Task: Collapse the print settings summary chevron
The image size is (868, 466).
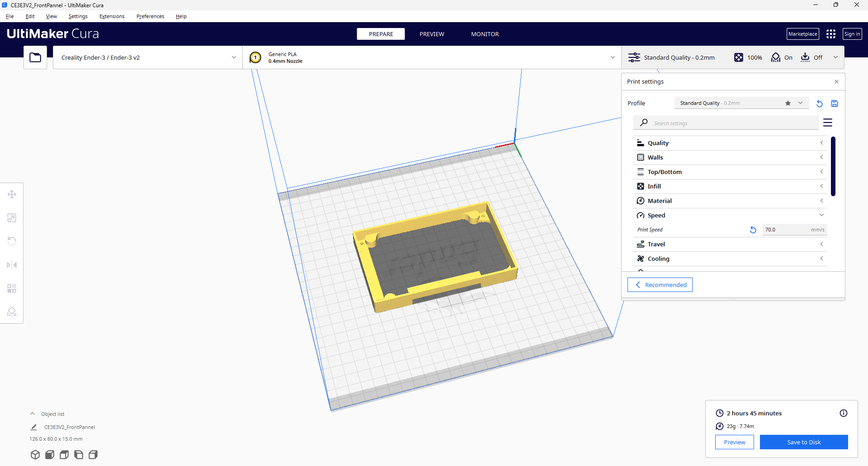Action: pos(835,57)
